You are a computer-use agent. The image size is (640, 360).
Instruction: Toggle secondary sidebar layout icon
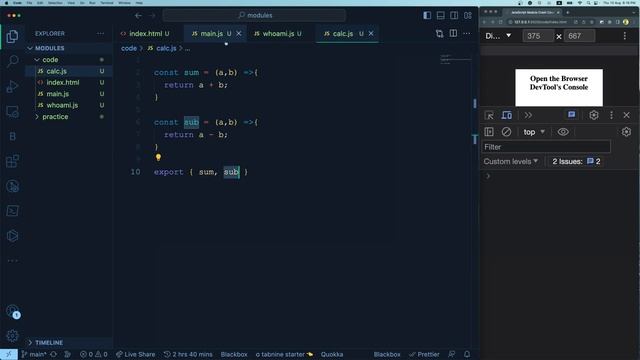click(x=454, y=16)
